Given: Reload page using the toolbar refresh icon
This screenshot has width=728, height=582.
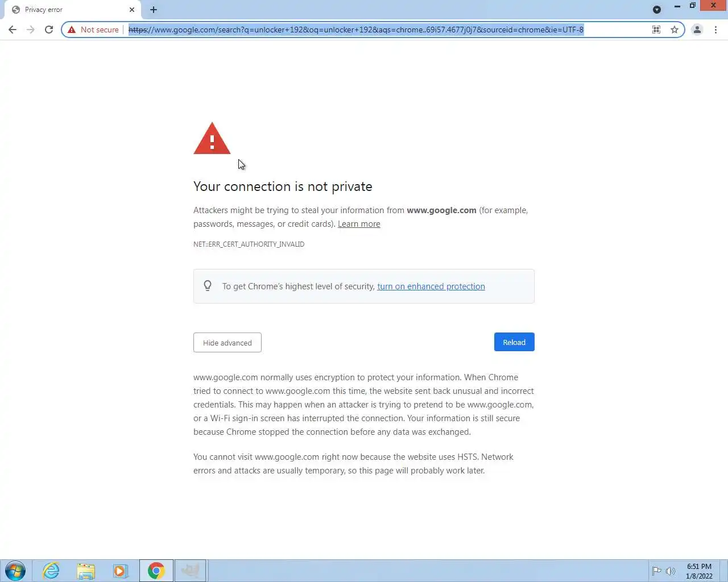Looking at the screenshot, I should 49,30.
